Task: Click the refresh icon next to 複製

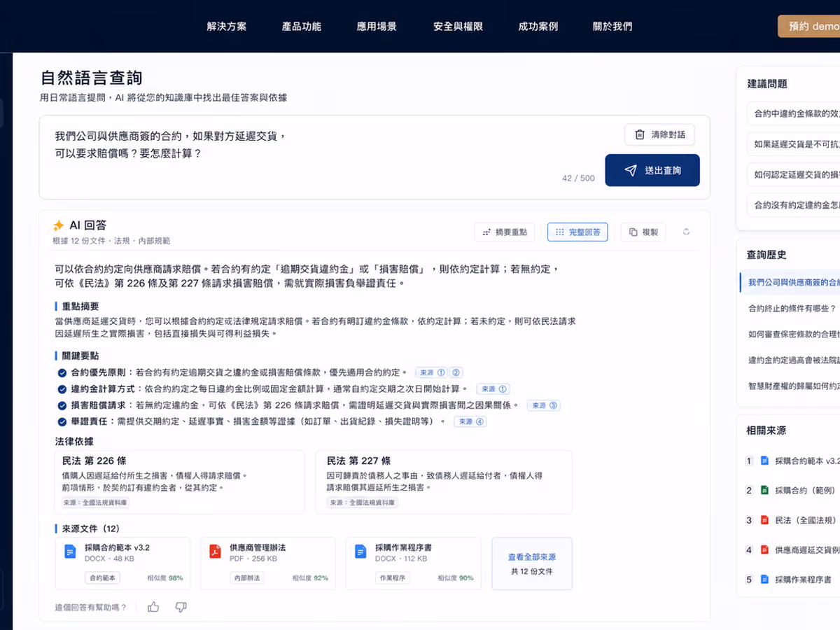Action: click(687, 232)
